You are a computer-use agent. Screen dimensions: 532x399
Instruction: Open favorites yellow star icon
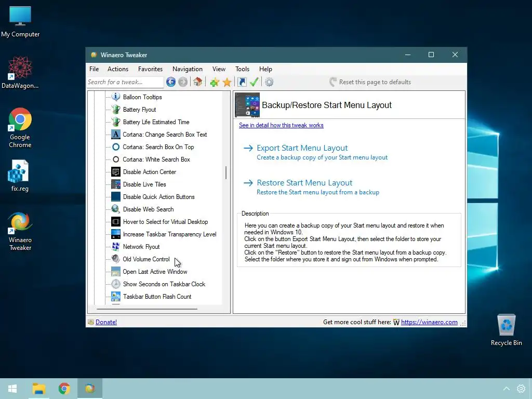227,82
